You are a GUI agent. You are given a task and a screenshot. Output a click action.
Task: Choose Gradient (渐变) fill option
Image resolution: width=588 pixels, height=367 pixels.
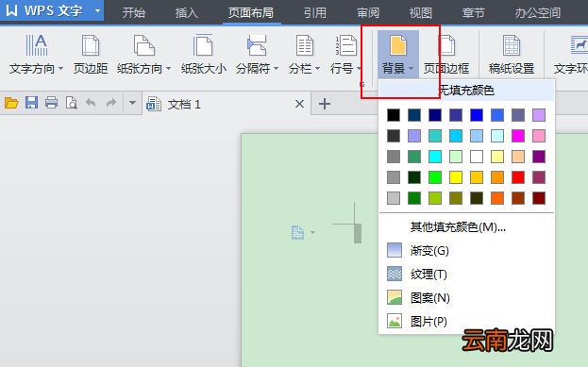click(466, 250)
